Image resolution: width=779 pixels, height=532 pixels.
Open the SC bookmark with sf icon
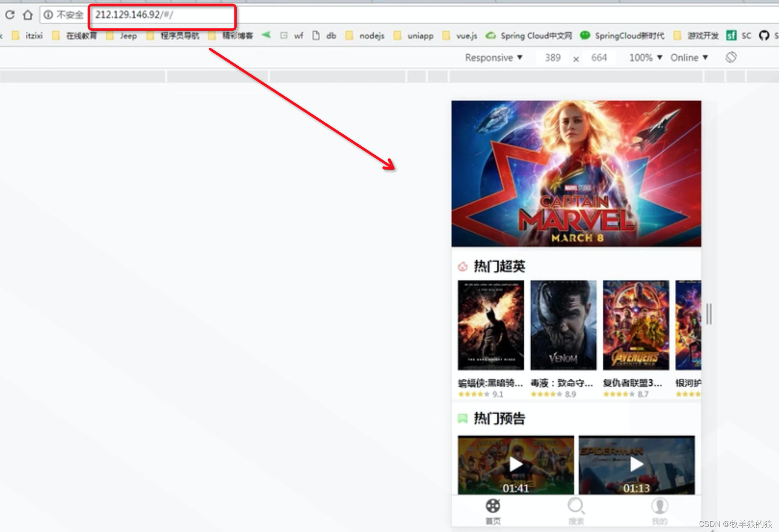(x=739, y=35)
